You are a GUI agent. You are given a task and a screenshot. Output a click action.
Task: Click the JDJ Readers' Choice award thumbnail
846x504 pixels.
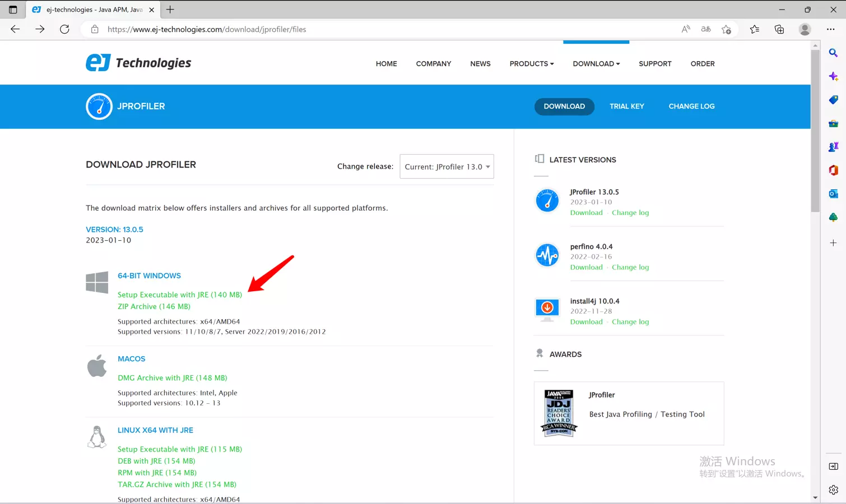[559, 413]
